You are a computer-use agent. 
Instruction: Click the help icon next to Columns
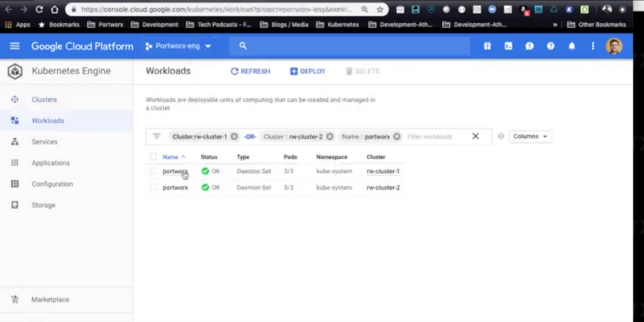501,136
